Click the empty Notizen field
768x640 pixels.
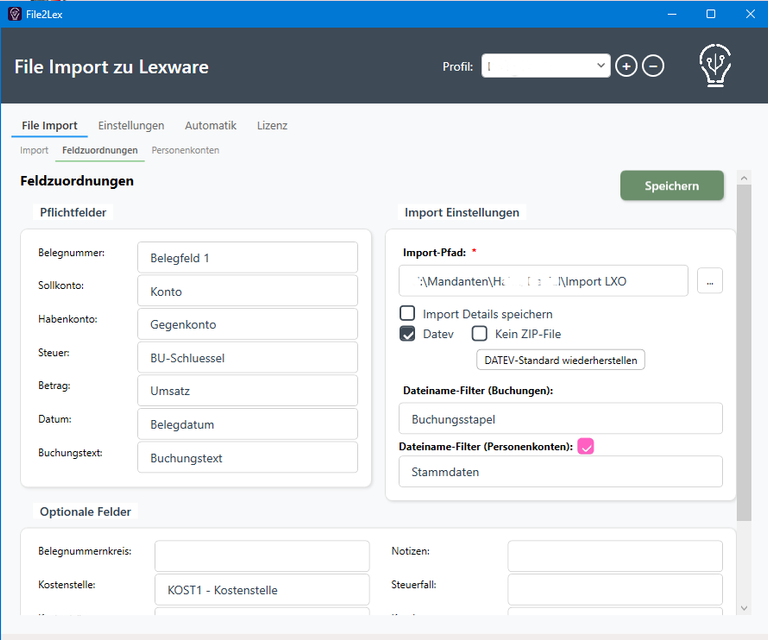point(615,556)
